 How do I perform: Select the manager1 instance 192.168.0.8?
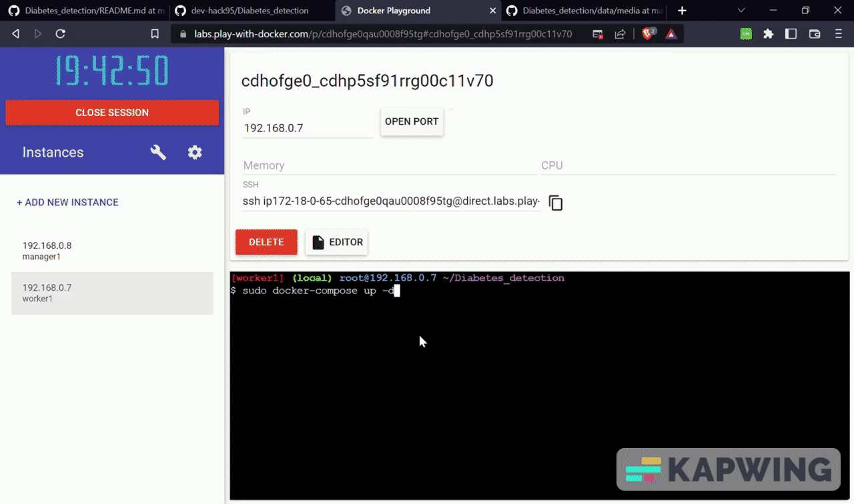click(112, 251)
